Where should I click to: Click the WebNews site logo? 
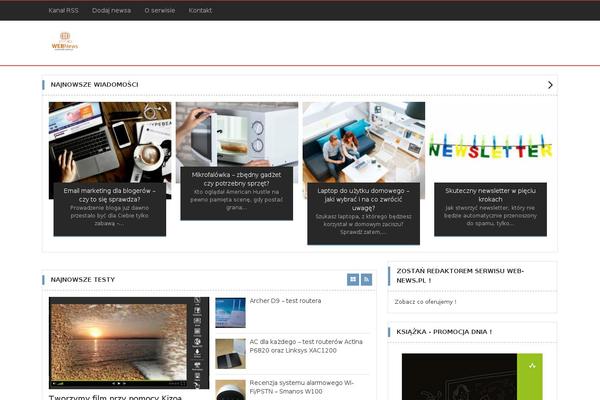click(x=64, y=42)
